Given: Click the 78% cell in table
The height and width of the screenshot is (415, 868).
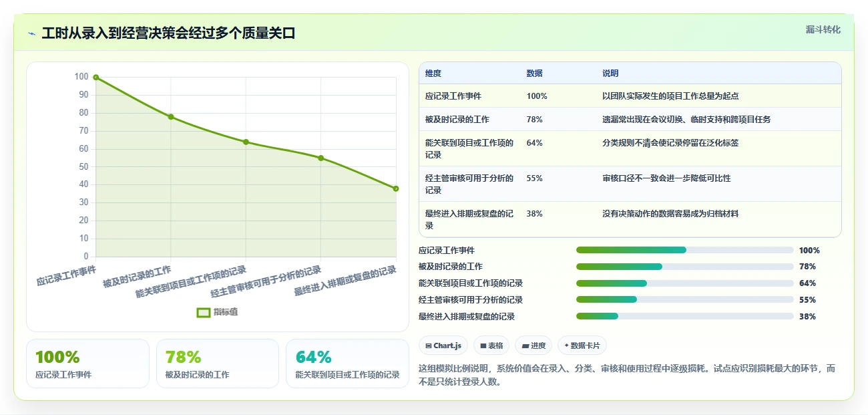Looking at the screenshot, I should tap(535, 120).
